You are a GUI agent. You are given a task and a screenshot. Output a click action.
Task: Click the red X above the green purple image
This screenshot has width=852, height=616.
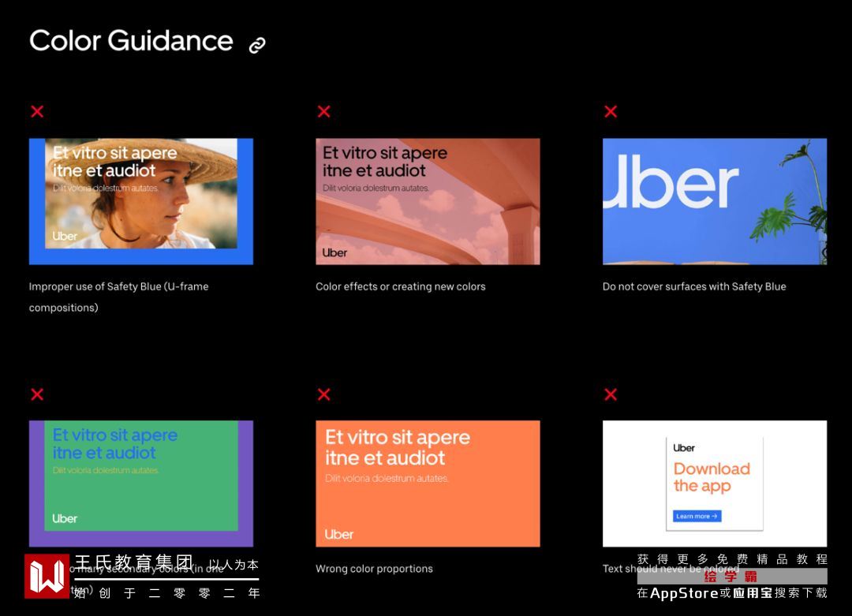(x=37, y=394)
